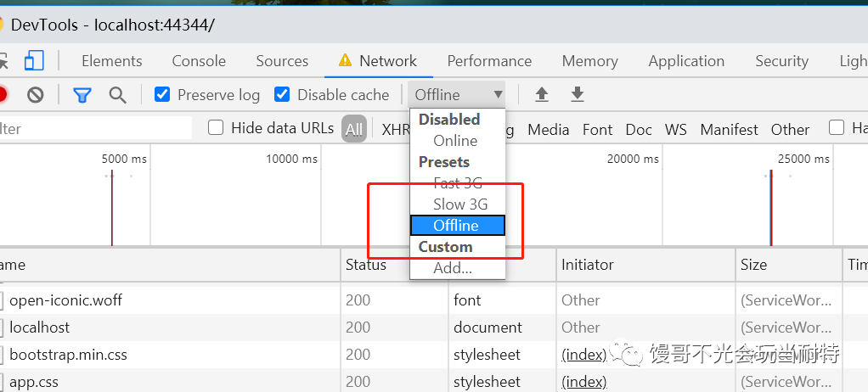The width and height of the screenshot is (868, 392).
Task: Click the blue timeline marker near 25000 ms
Action: [x=770, y=208]
